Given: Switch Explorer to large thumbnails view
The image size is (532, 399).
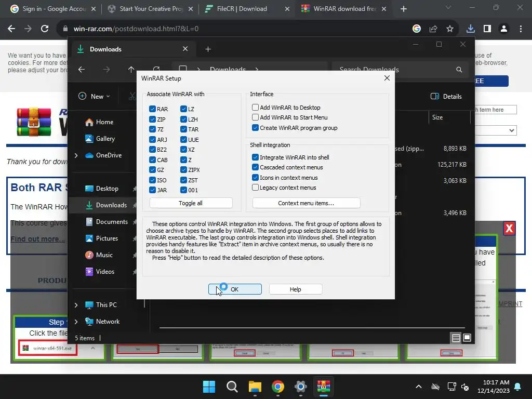Looking at the screenshot, I should [x=467, y=338].
